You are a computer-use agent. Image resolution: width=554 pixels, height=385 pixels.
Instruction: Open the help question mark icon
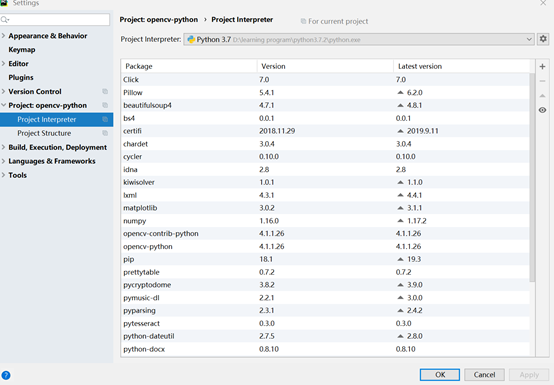(6, 375)
